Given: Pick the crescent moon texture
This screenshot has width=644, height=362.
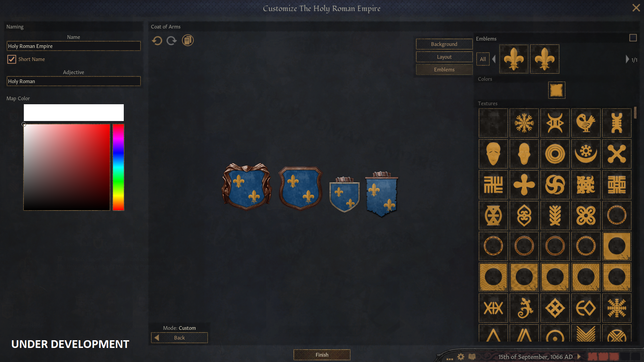Looking at the screenshot, I should (586, 154).
